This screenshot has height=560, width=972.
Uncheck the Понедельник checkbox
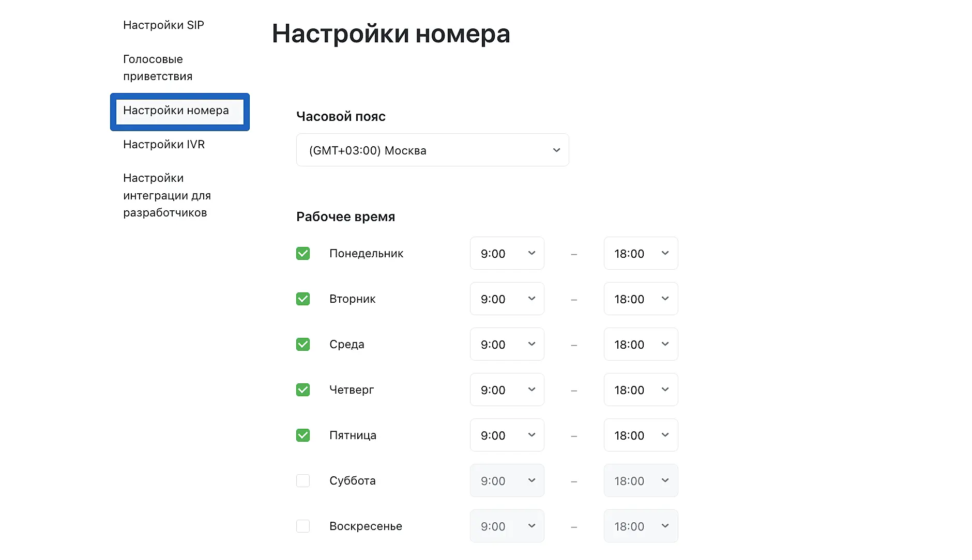[303, 254]
